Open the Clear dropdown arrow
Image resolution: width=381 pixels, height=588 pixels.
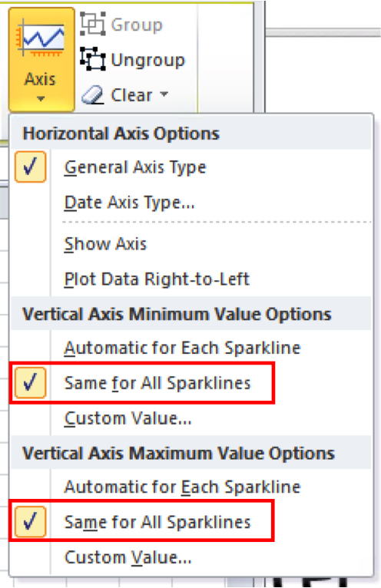(x=164, y=94)
